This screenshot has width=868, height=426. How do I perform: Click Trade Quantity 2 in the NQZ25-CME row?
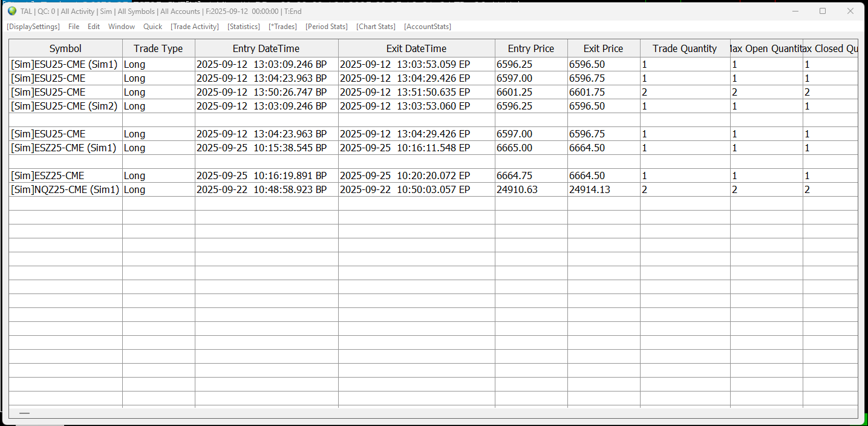point(685,189)
